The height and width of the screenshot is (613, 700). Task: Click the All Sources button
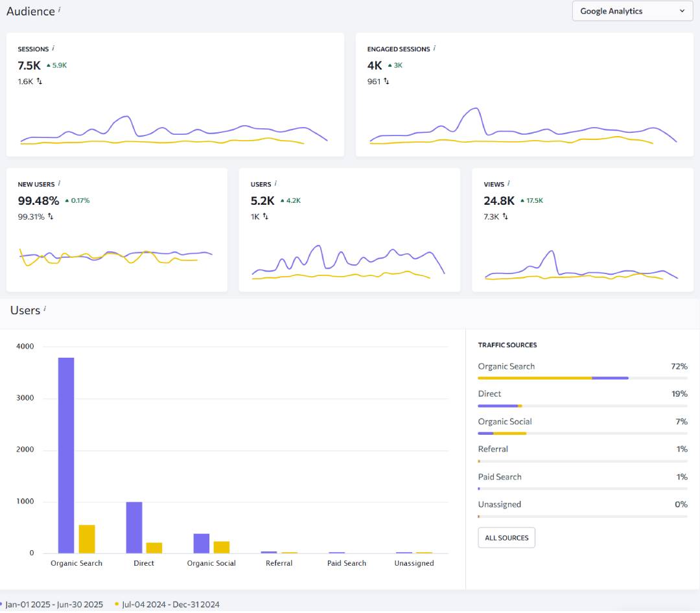(x=506, y=538)
